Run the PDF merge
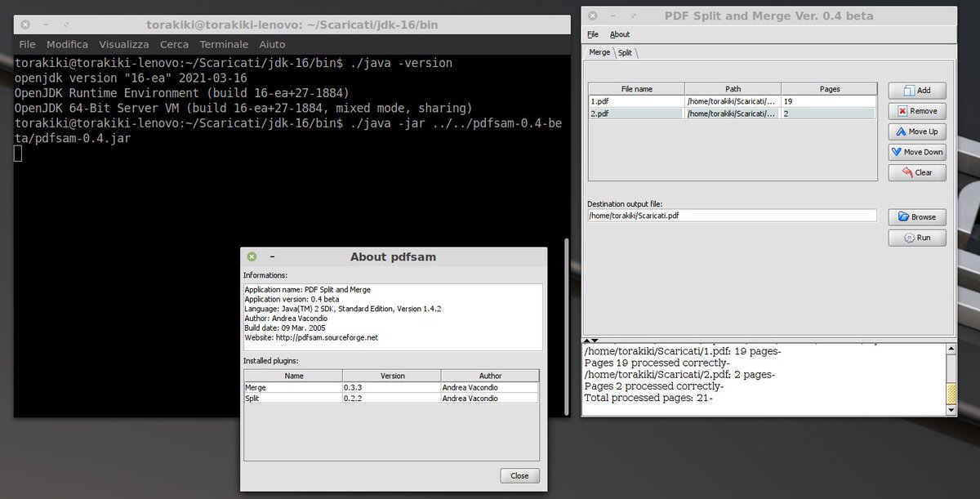Image resolution: width=980 pixels, height=499 pixels. pyautogui.click(x=917, y=238)
